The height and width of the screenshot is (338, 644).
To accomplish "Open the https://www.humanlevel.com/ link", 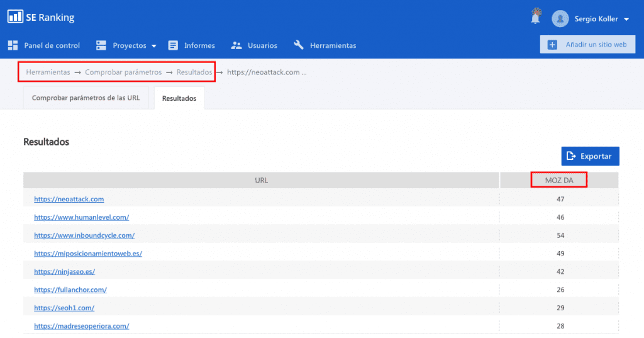I will [x=81, y=217].
